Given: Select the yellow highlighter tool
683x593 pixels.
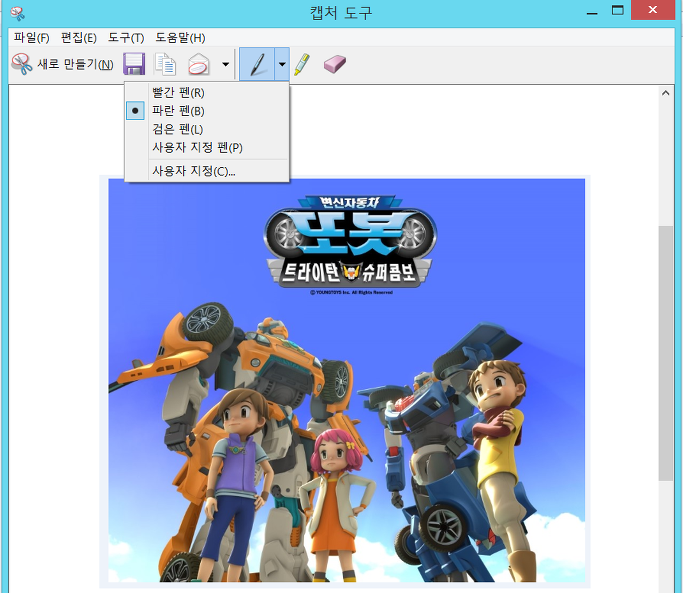Looking at the screenshot, I should [x=302, y=64].
